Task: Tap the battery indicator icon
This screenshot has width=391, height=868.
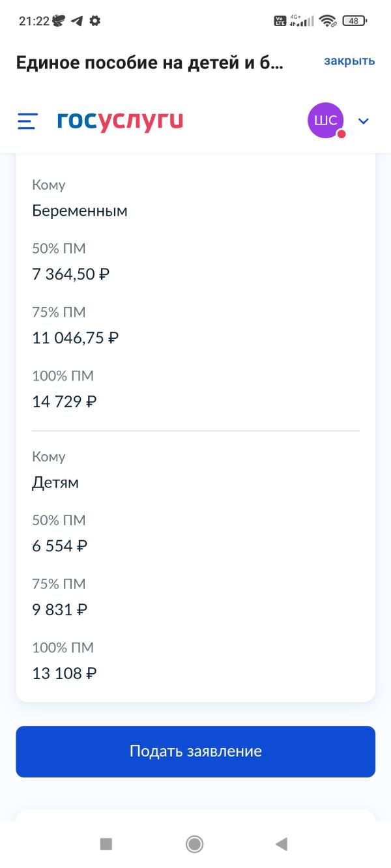Action: pyautogui.click(x=355, y=21)
